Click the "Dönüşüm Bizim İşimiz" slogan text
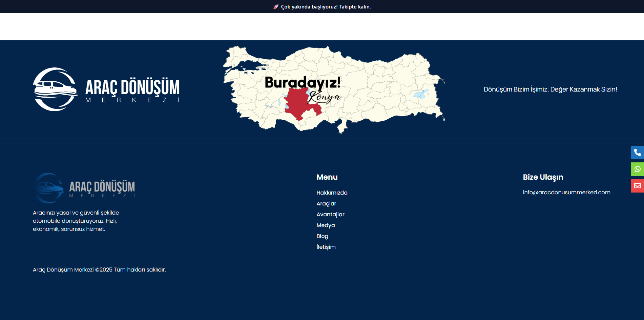This screenshot has width=644, height=320. click(x=550, y=89)
